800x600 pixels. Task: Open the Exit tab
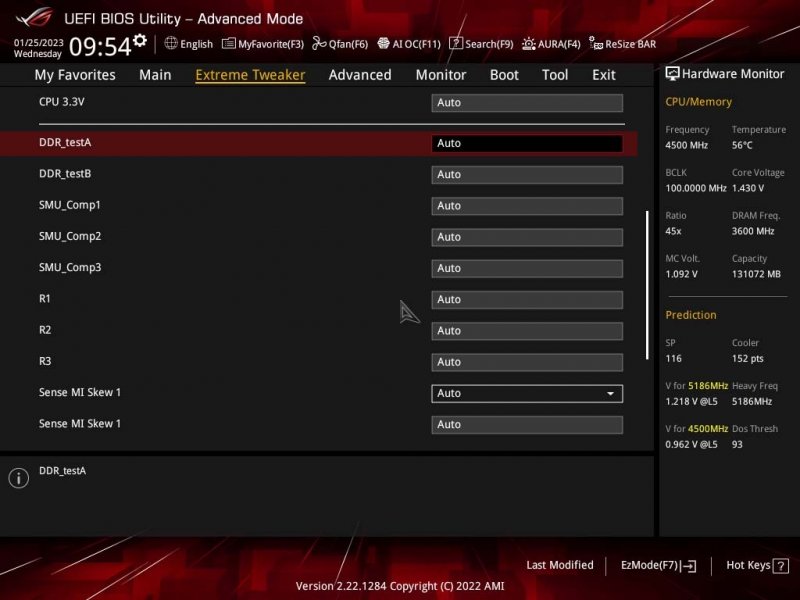click(x=604, y=75)
